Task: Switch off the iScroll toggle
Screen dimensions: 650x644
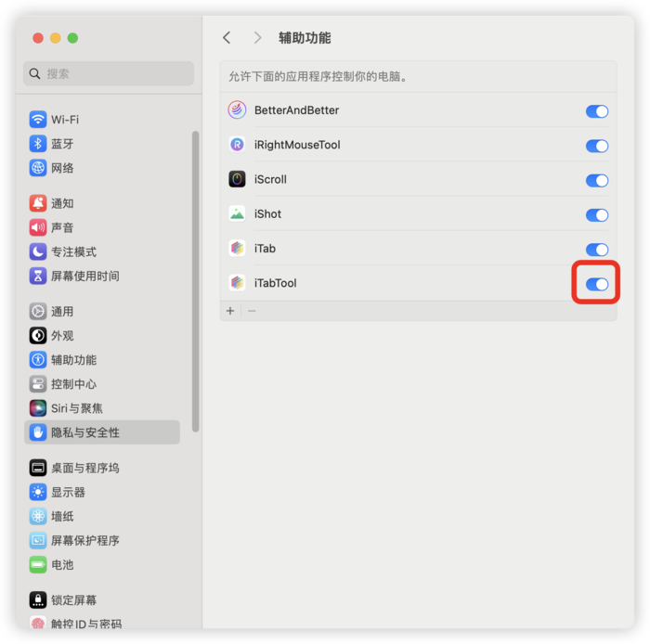Action: coord(597,181)
